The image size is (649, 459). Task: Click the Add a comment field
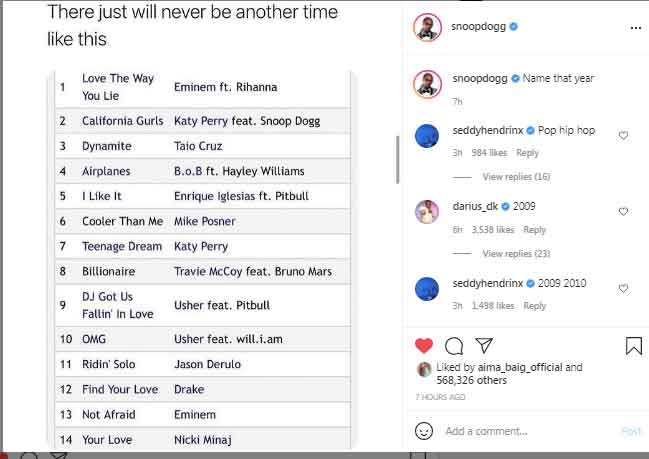coord(520,431)
